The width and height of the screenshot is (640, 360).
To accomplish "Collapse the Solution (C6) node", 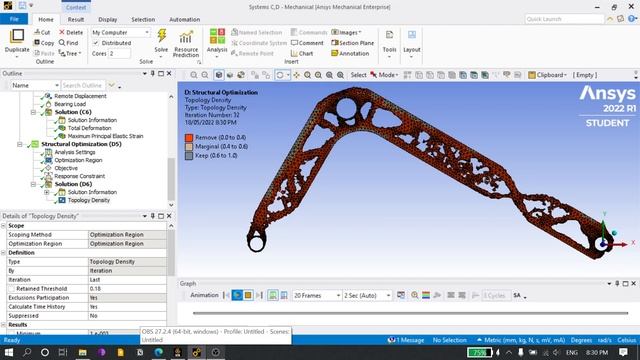I will [x=33, y=112].
